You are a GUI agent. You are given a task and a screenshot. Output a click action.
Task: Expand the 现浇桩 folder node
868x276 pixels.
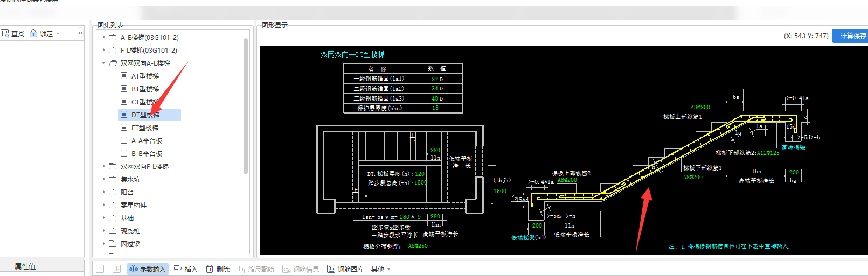(104, 231)
